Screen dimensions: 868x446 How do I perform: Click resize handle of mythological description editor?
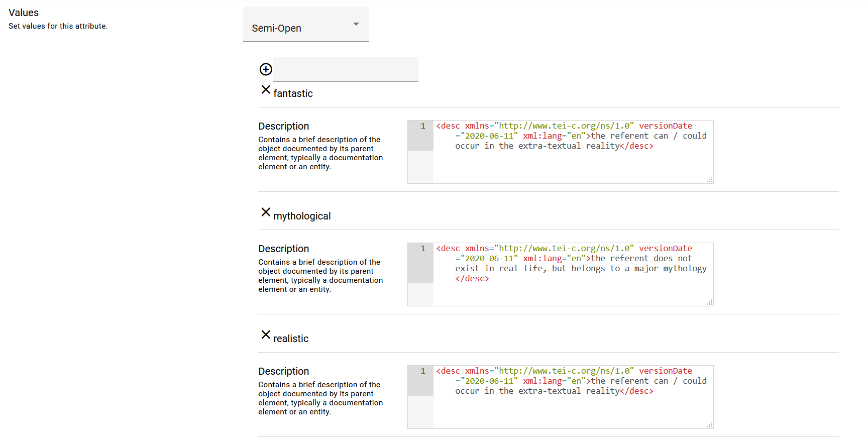(x=709, y=302)
